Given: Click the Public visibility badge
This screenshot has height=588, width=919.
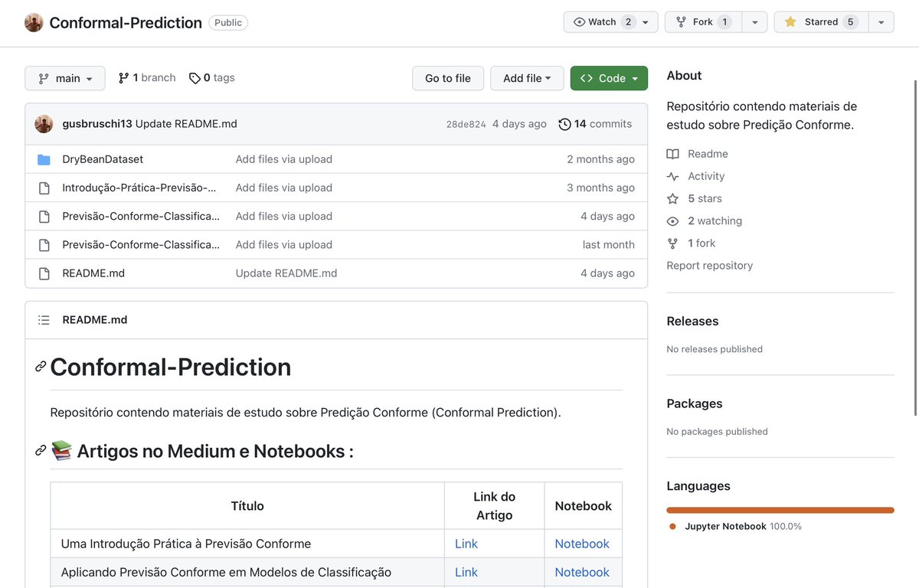Looking at the screenshot, I should click(x=228, y=23).
